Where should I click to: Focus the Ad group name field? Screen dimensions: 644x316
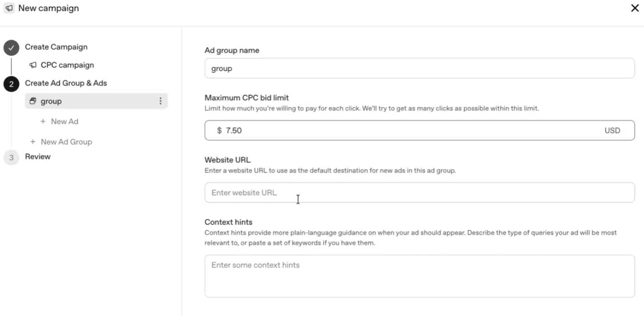[x=420, y=68]
